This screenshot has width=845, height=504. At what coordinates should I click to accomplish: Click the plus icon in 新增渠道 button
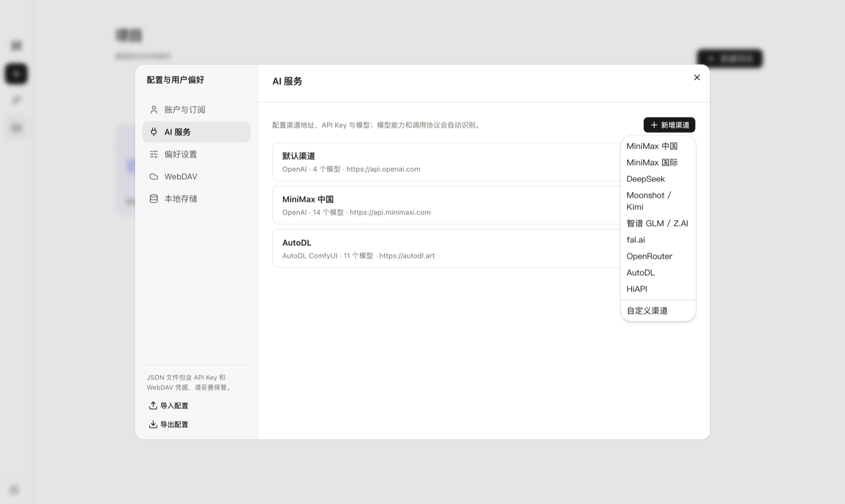[654, 125]
